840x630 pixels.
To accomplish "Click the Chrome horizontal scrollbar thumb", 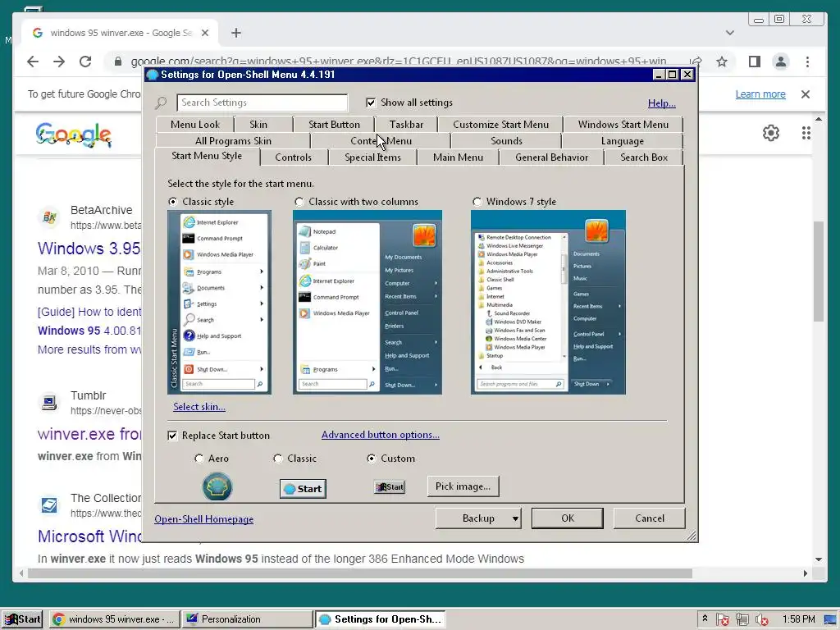I will coord(360,573).
